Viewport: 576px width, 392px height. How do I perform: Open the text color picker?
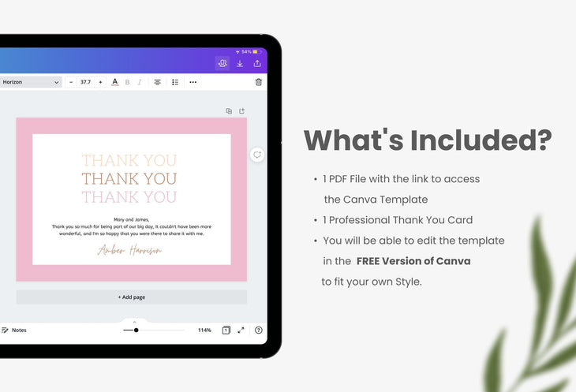click(115, 82)
